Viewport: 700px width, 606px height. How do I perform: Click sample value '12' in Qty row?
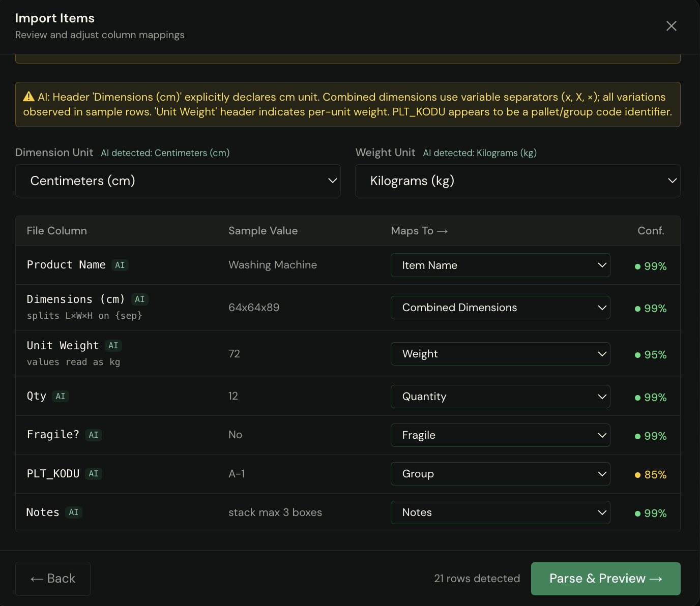tap(233, 396)
